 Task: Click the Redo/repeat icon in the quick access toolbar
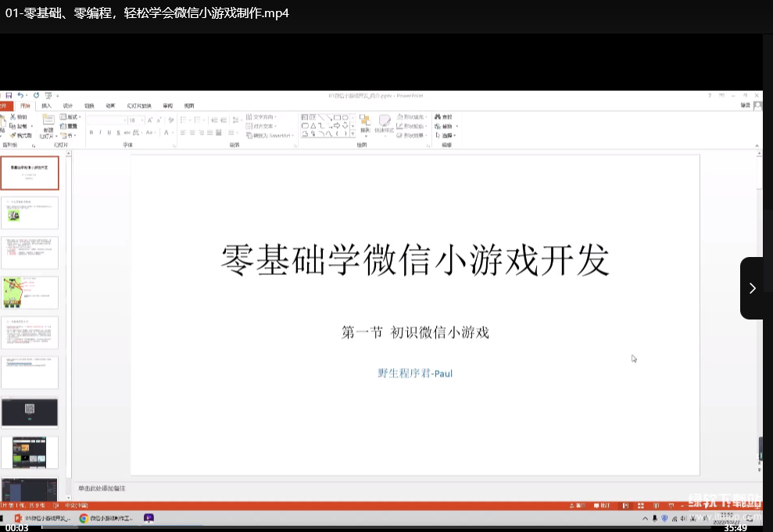coord(36,95)
